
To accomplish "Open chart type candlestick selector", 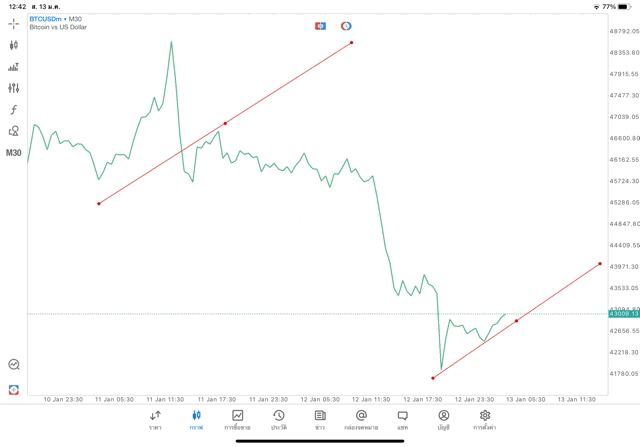I will pyautogui.click(x=14, y=45).
